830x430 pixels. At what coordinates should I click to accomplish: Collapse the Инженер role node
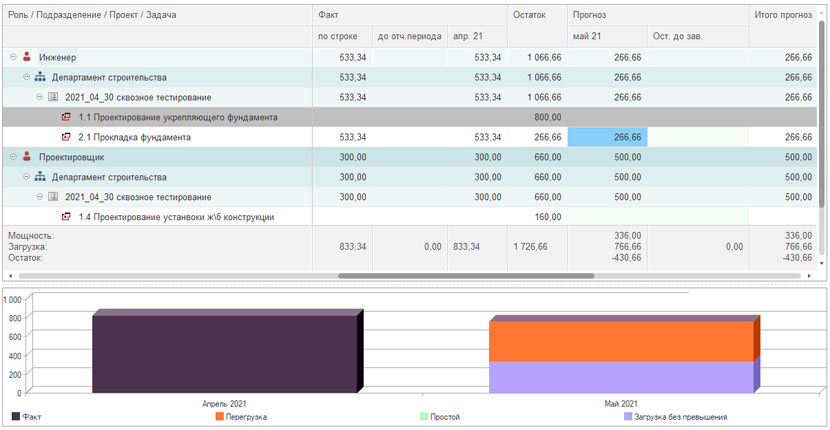pos(14,57)
